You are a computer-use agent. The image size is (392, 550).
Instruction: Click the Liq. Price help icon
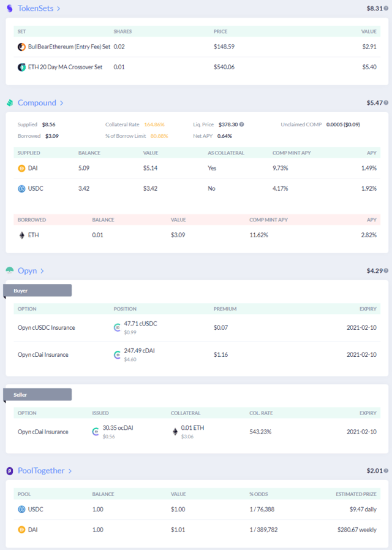(242, 124)
